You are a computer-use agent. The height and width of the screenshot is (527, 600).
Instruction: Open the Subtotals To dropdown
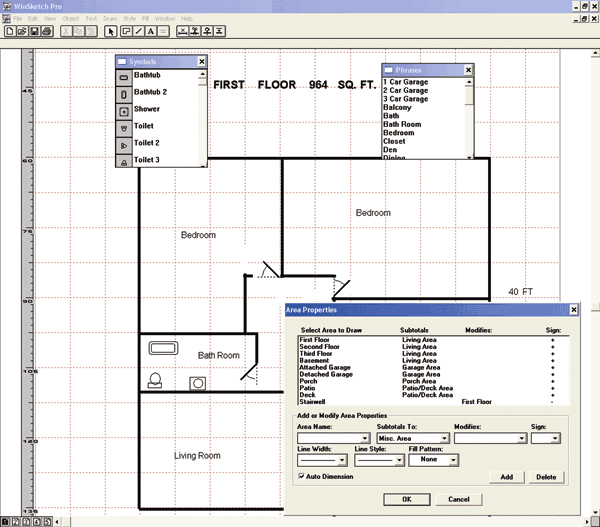(444, 438)
